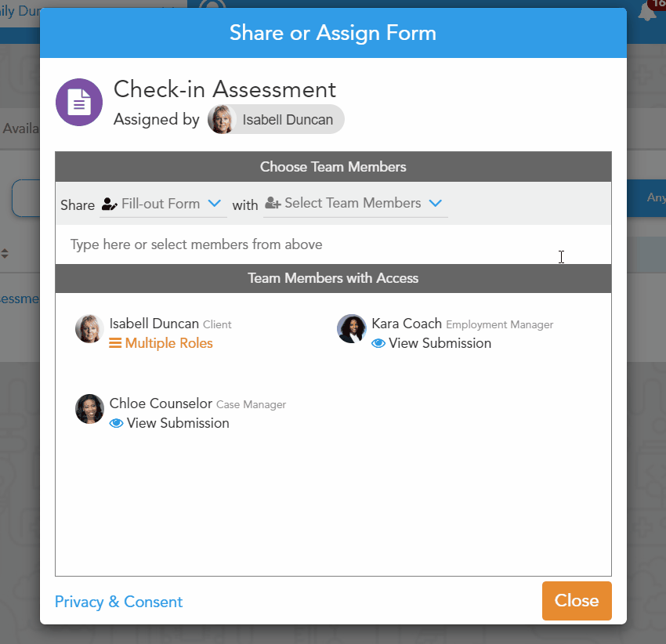666x644 pixels.
Task: Click the Fill-out Form pencil-person icon
Action: (x=109, y=204)
